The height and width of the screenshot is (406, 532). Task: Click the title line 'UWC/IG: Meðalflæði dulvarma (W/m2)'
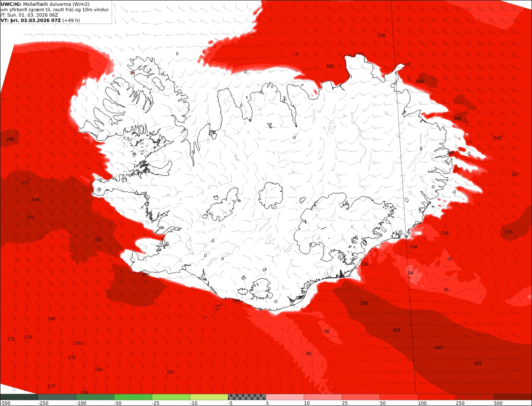pos(45,4)
